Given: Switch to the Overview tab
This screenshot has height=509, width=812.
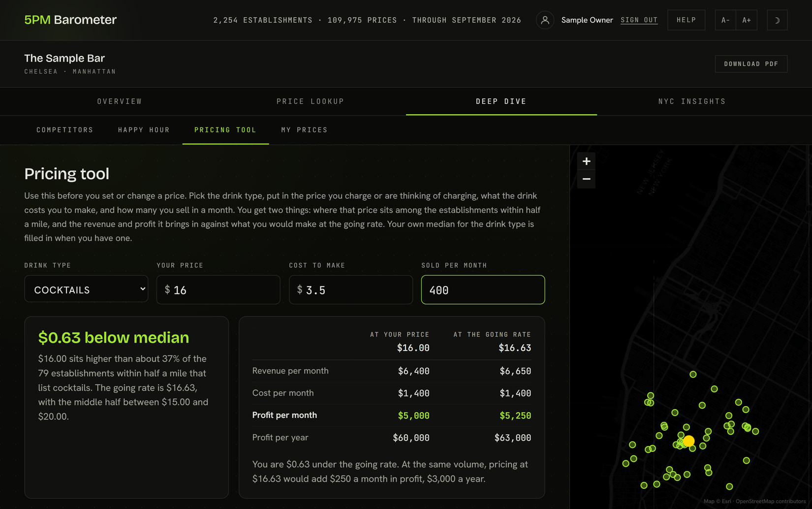Looking at the screenshot, I should 120,101.
